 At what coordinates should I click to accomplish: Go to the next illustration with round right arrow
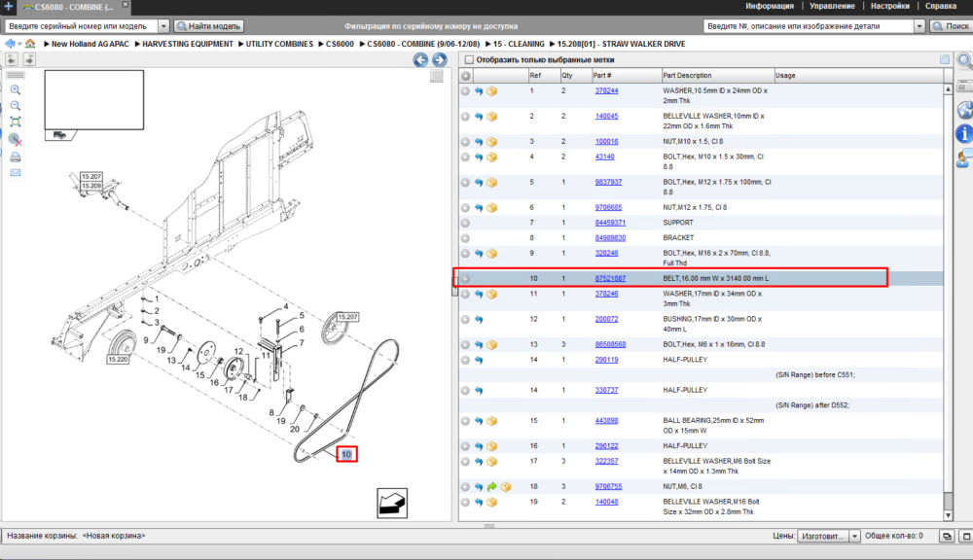click(x=440, y=59)
